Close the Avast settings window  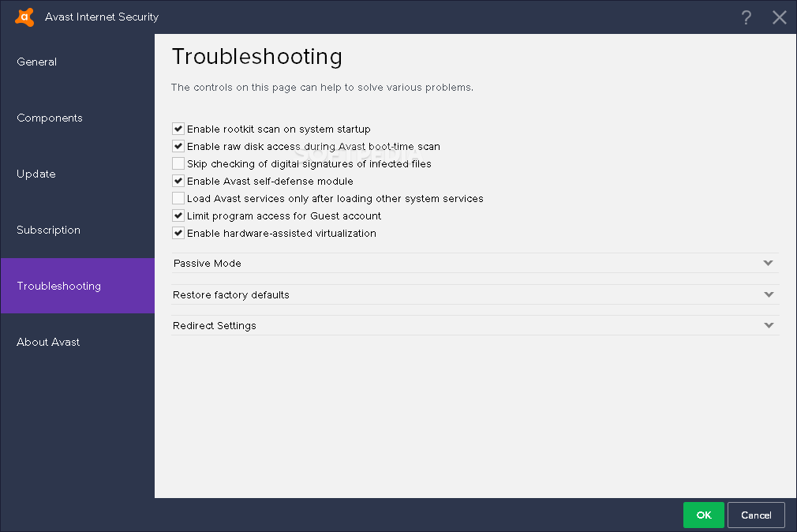pos(779,17)
